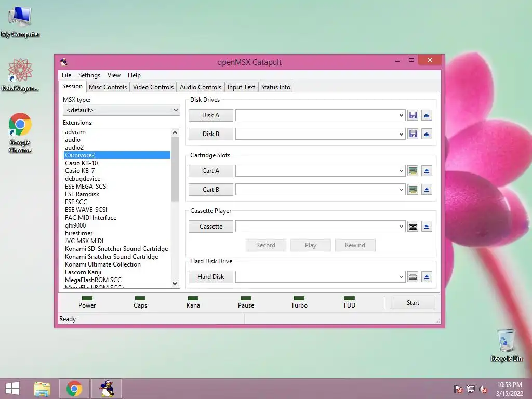Screen dimensions: 532x399
Task: Select the Carnivore2 extension
Action: (x=117, y=155)
